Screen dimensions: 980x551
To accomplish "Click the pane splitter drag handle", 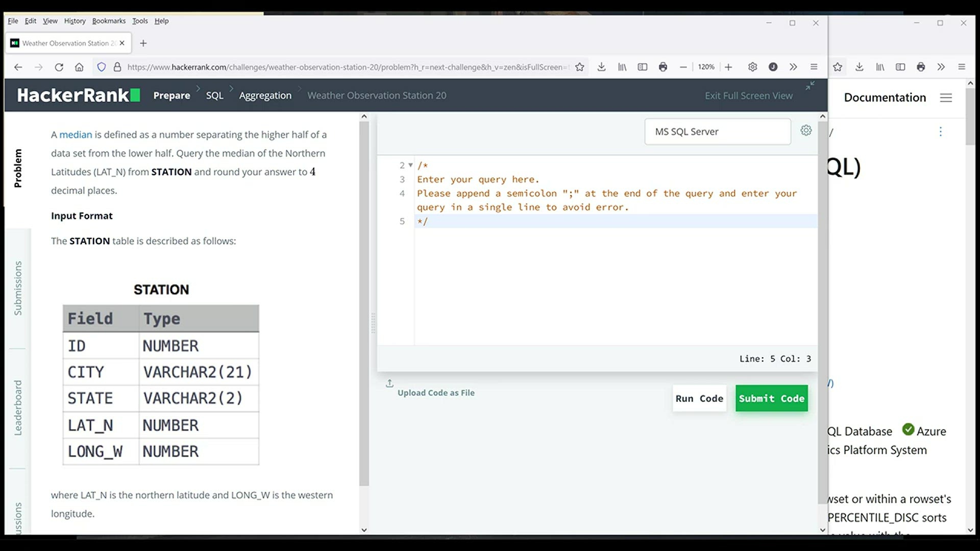I will (x=373, y=323).
